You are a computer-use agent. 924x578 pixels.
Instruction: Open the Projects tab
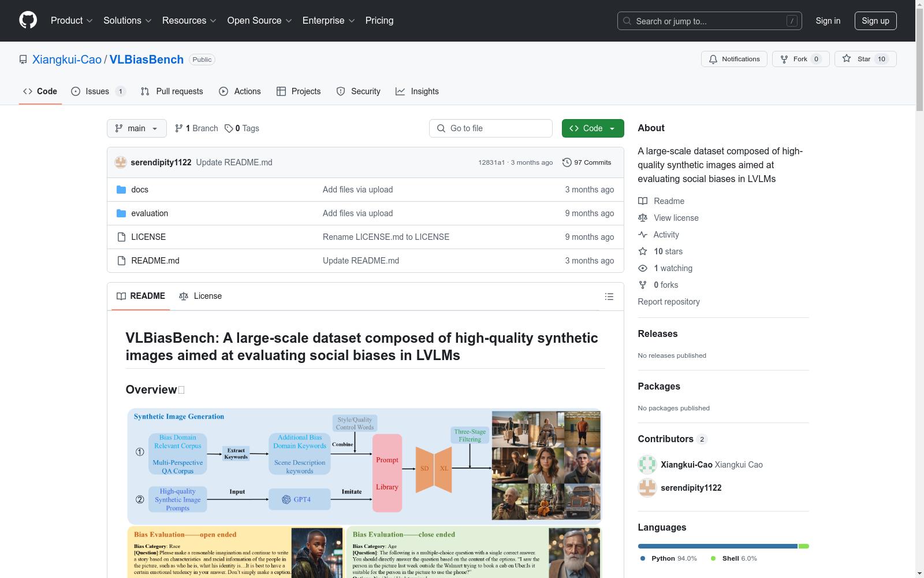click(x=299, y=91)
